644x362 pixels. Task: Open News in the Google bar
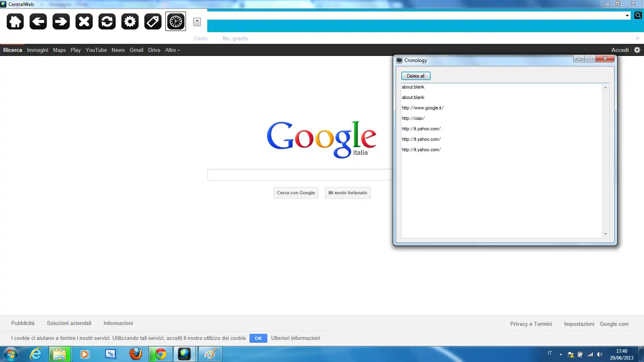pyautogui.click(x=118, y=50)
